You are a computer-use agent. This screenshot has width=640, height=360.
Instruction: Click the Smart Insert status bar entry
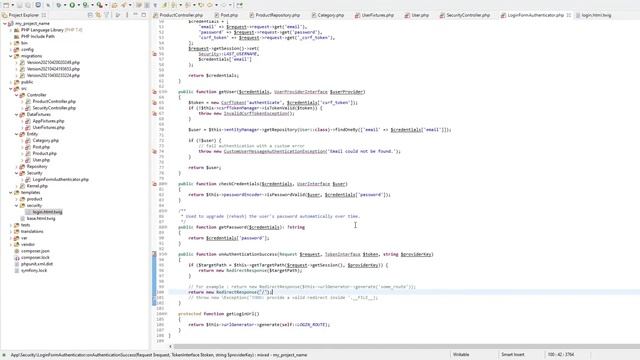[x=513, y=355]
